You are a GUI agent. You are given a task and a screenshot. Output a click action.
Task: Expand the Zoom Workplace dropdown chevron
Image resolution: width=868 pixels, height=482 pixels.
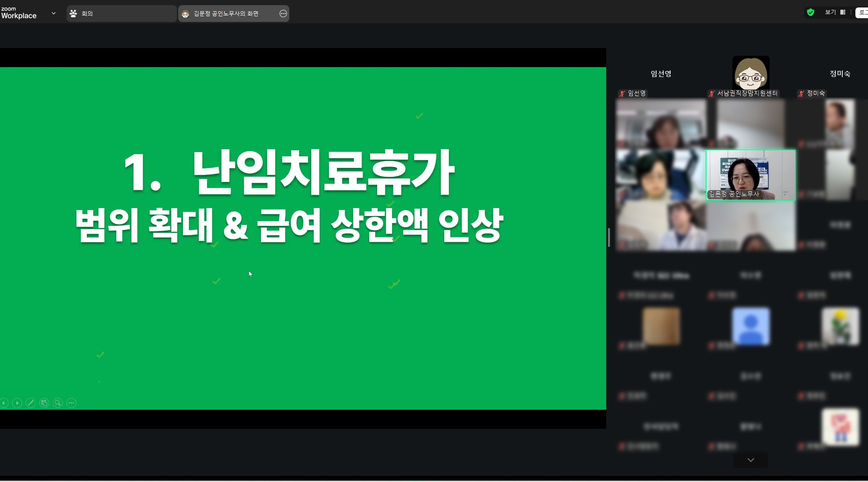click(54, 14)
